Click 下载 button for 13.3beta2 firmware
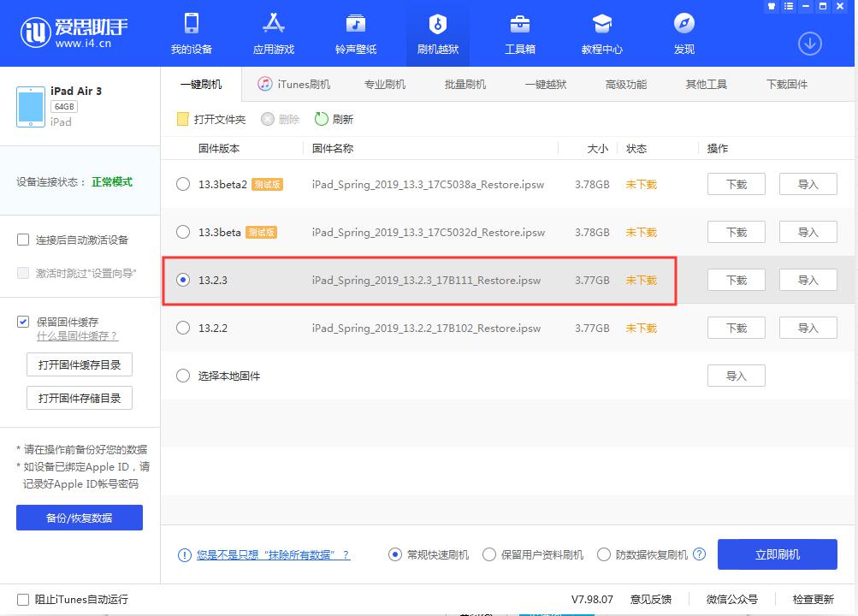Viewport: 858px width, 616px height. 736,184
